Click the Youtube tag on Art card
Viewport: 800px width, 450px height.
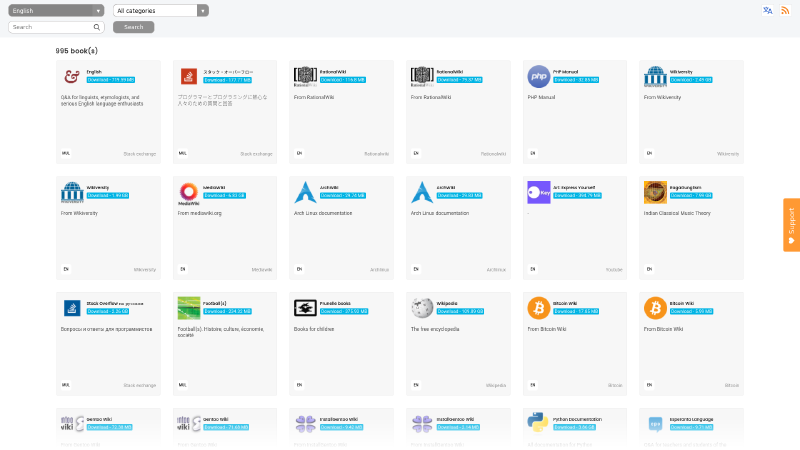614,269
